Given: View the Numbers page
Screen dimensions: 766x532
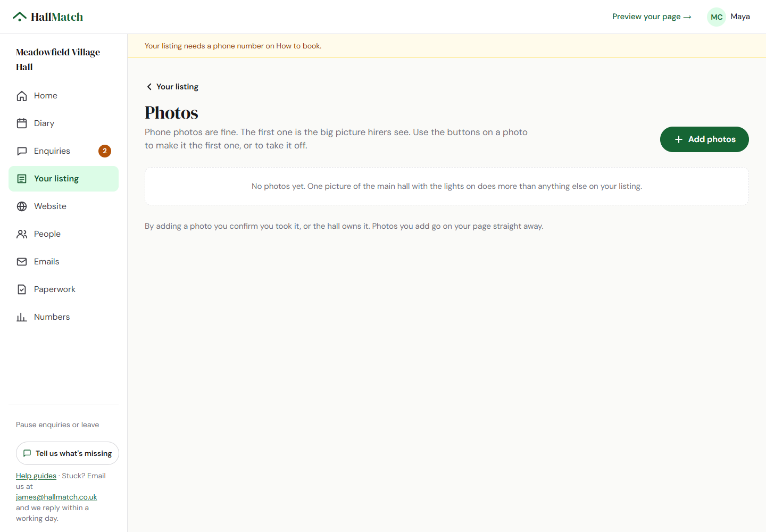Looking at the screenshot, I should click(63, 317).
